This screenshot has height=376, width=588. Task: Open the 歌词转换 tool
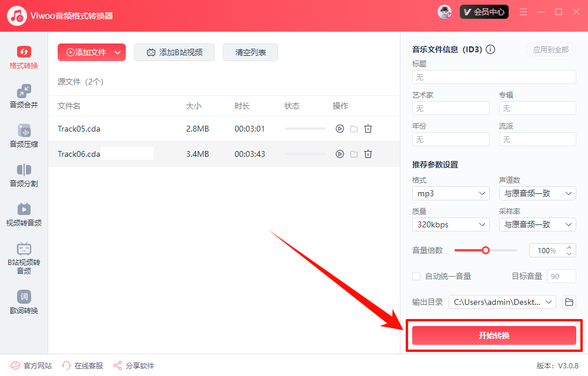pyautogui.click(x=24, y=303)
